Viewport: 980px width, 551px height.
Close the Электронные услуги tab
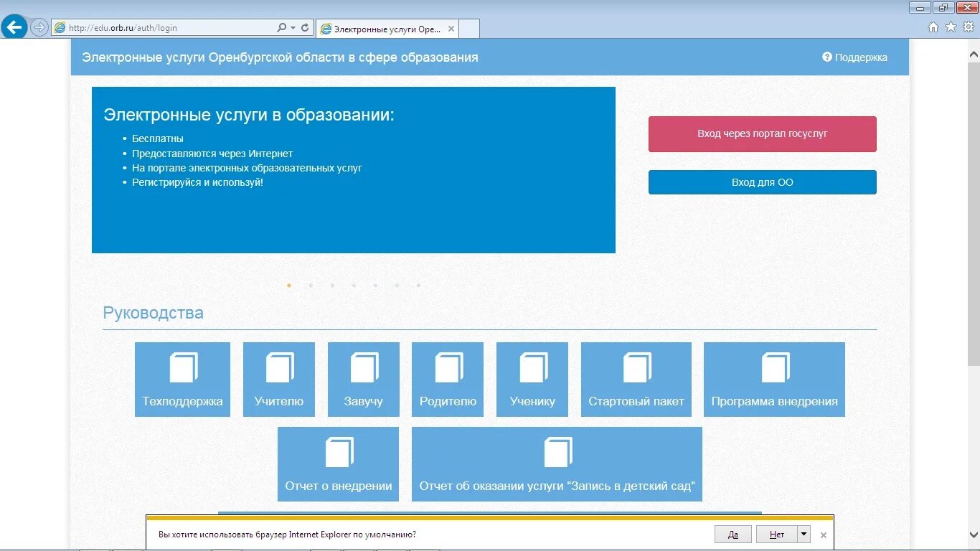(x=451, y=29)
